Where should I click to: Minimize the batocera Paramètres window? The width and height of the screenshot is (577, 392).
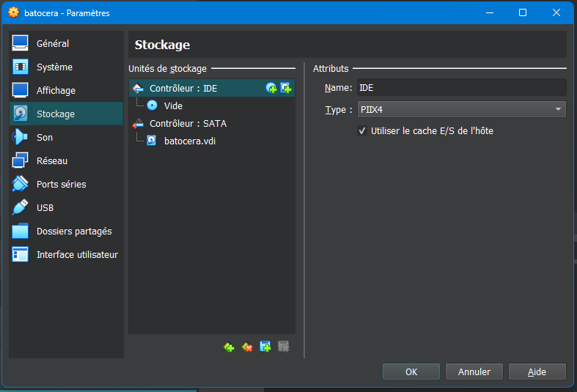point(490,13)
